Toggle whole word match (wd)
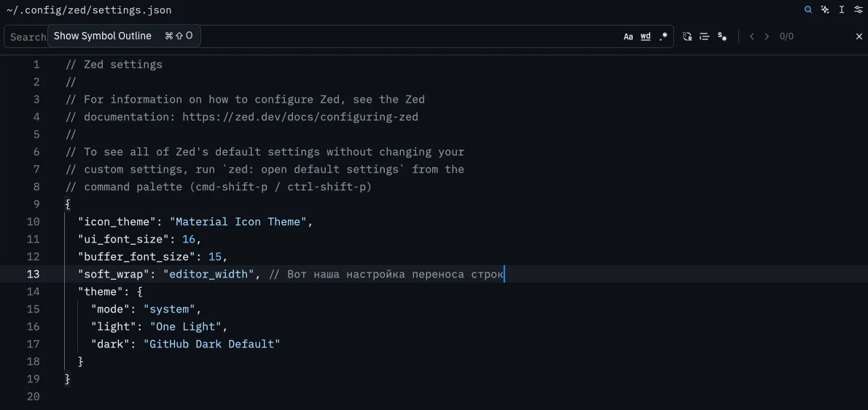This screenshot has width=868, height=410. (646, 36)
